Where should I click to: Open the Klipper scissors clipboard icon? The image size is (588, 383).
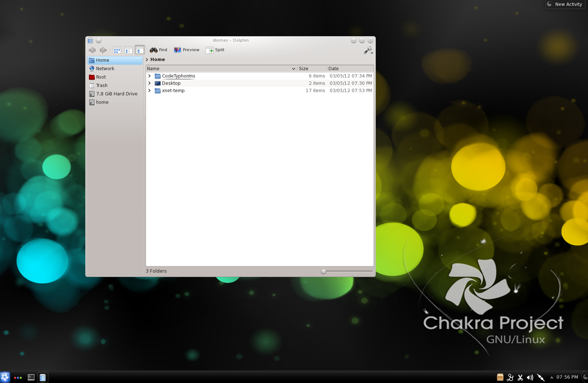tap(520, 378)
